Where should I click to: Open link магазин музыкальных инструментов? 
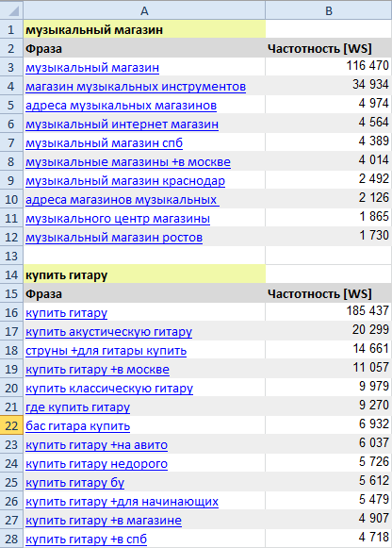point(136,87)
